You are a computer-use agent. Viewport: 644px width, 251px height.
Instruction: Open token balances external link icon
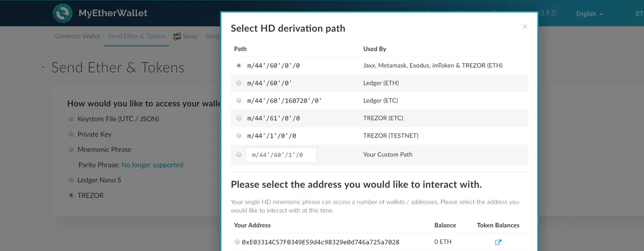pyautogui.click(x=498, y=242)
